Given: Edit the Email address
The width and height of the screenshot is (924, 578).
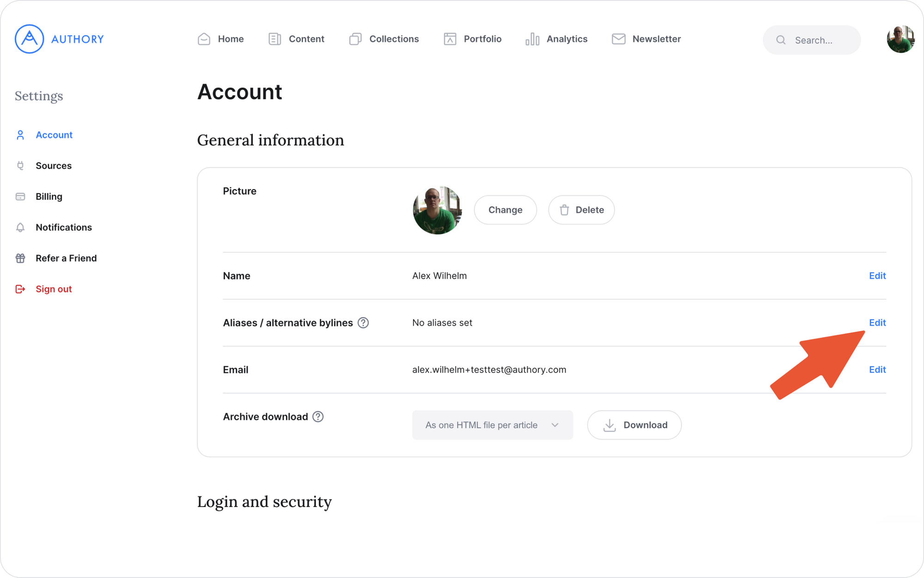Looking at the screenshot, I should click(877, 370).
